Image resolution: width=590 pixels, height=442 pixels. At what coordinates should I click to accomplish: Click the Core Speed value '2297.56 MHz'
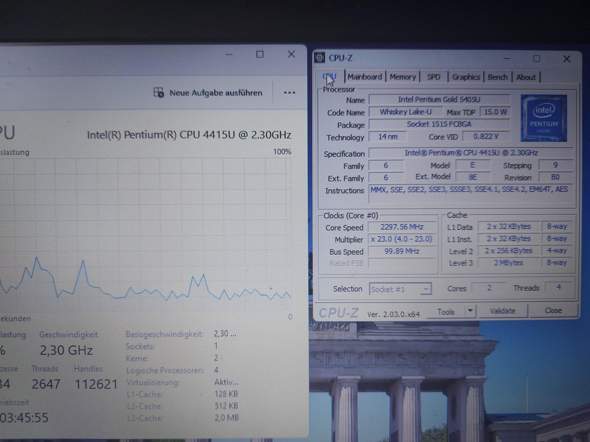(402, 227)
